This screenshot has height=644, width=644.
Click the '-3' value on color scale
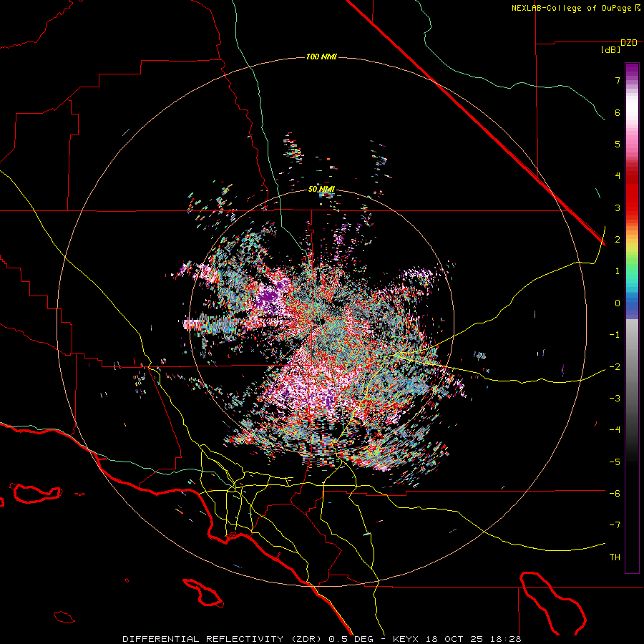pyautogui.click(x=615, y=399)
